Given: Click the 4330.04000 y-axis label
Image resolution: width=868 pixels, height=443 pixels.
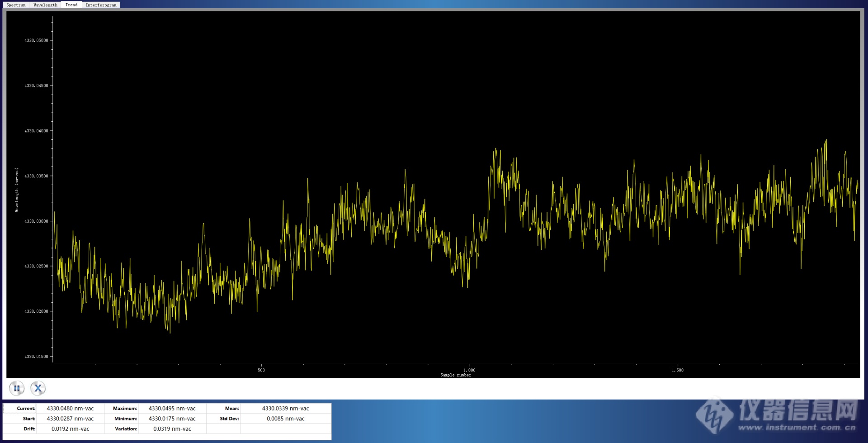Looking at the screenshot, I should click(36, 131).
